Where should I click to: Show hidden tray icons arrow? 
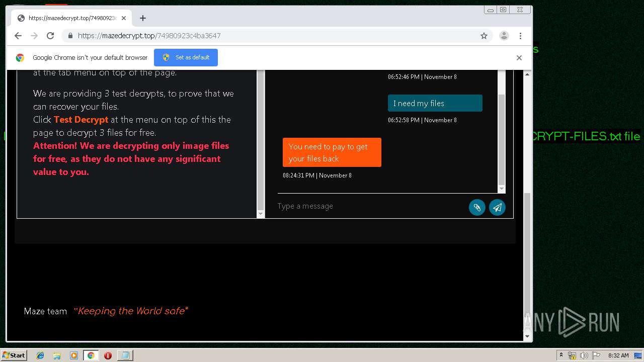pos(561,355)
